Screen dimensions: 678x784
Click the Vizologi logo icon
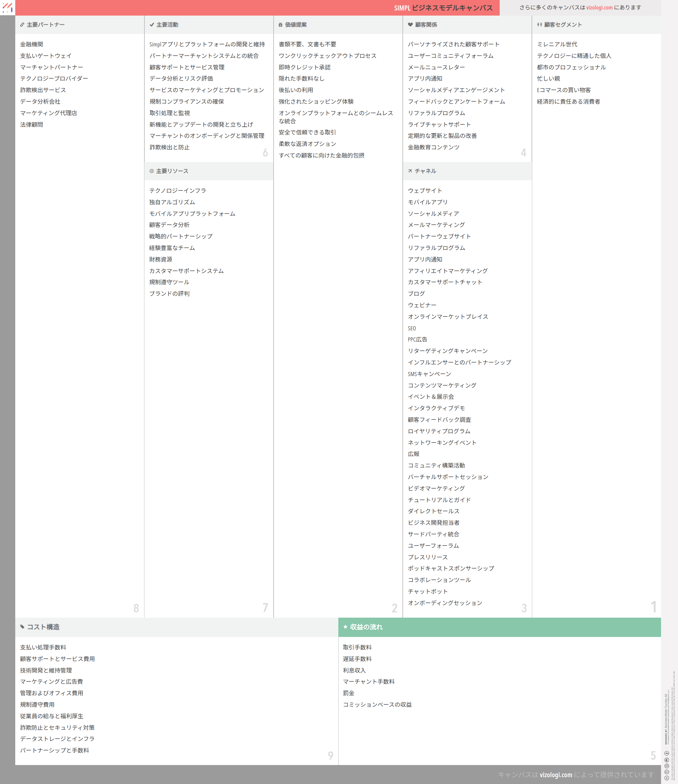tap(7, 7)
